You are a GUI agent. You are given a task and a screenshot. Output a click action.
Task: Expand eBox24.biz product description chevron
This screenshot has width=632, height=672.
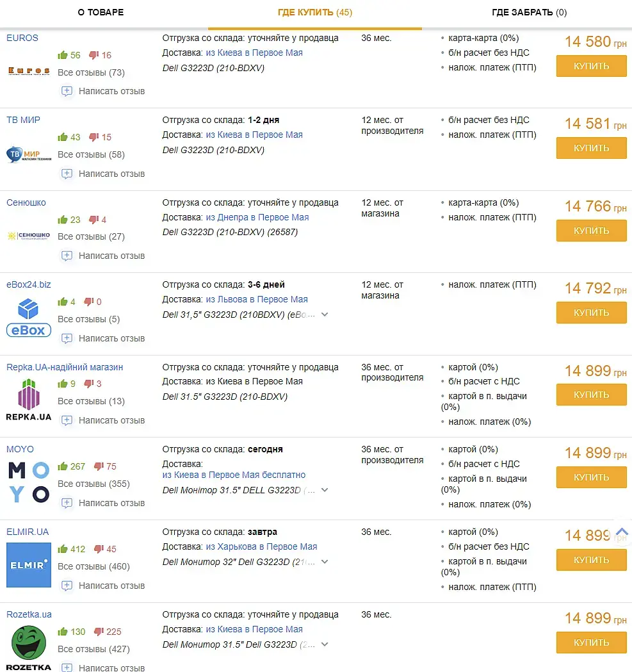[325, 315]
